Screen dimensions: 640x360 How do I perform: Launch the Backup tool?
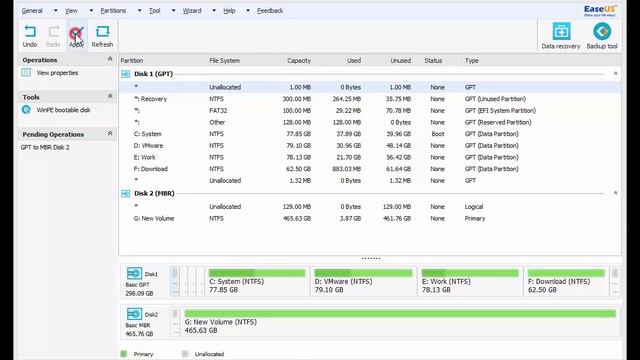pos(602,31)
